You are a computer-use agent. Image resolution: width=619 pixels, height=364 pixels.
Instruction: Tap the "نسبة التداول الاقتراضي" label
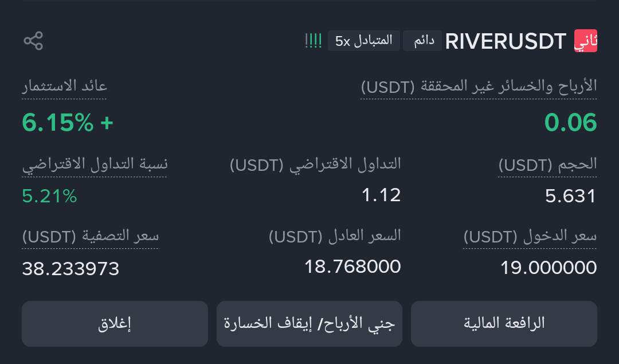(95, 165)
